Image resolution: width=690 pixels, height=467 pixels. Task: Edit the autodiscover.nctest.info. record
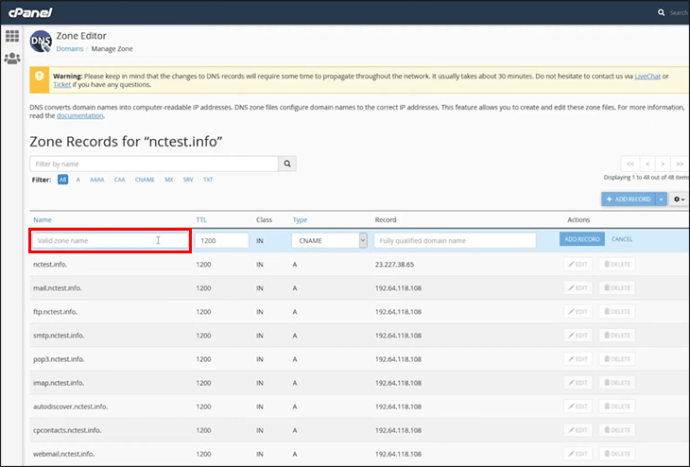pyautogui.click(x=578, y=406)
